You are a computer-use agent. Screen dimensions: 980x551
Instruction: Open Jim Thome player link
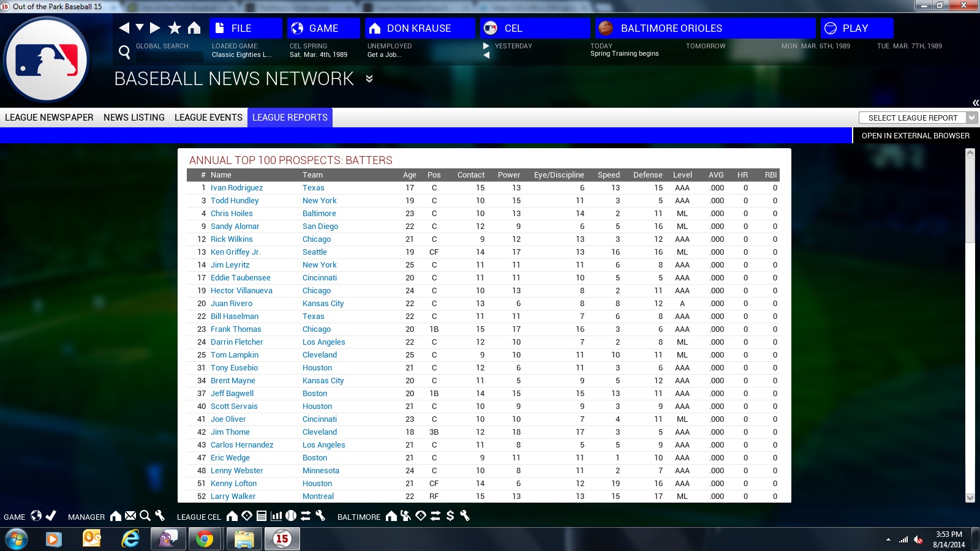point(230,432)
